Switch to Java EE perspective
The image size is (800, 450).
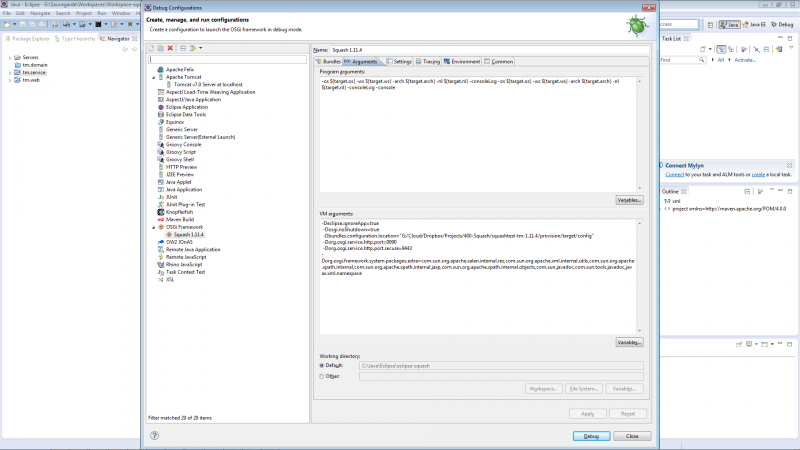pyautogui.click(x=755, y=24)
